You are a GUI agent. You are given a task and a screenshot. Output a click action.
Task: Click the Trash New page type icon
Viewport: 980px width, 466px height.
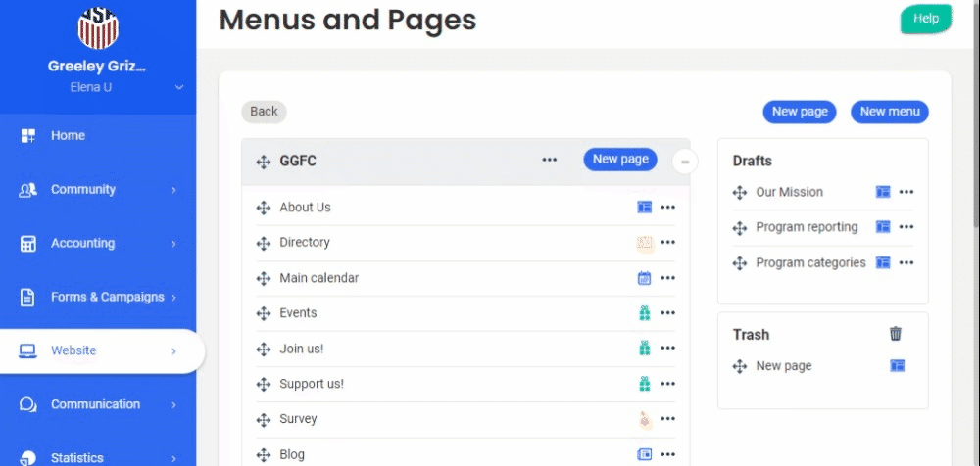pos(897,365)
